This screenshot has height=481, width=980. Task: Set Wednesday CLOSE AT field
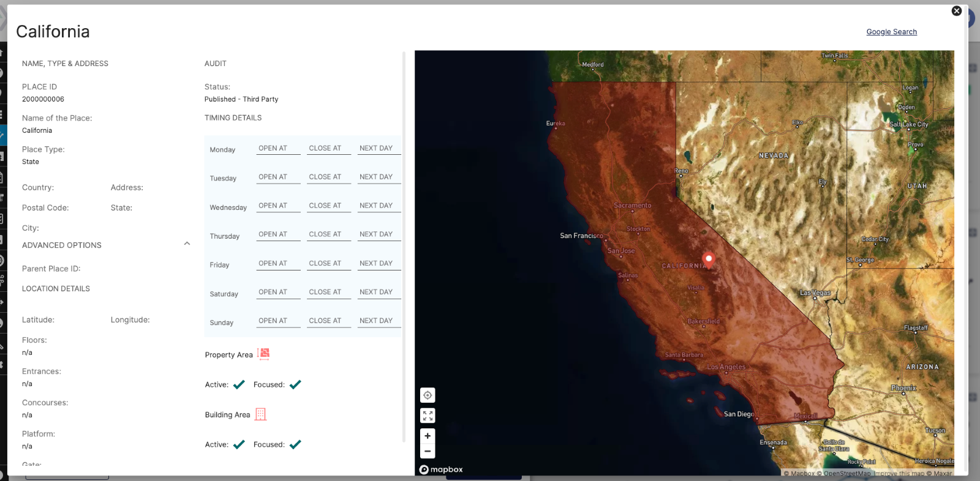(x=329, y=206)
